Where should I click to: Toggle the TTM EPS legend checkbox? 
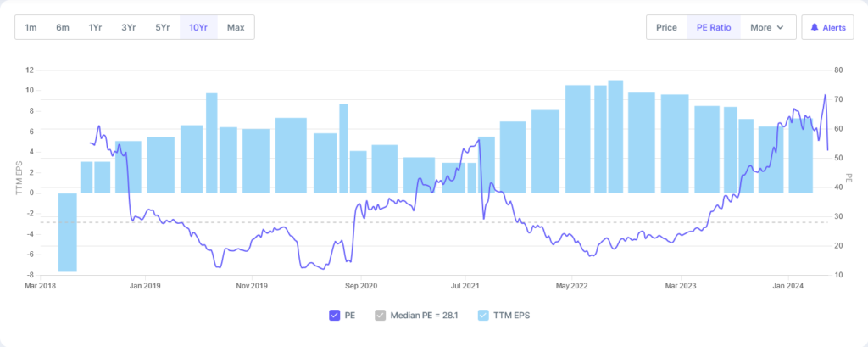pos(484,316)
